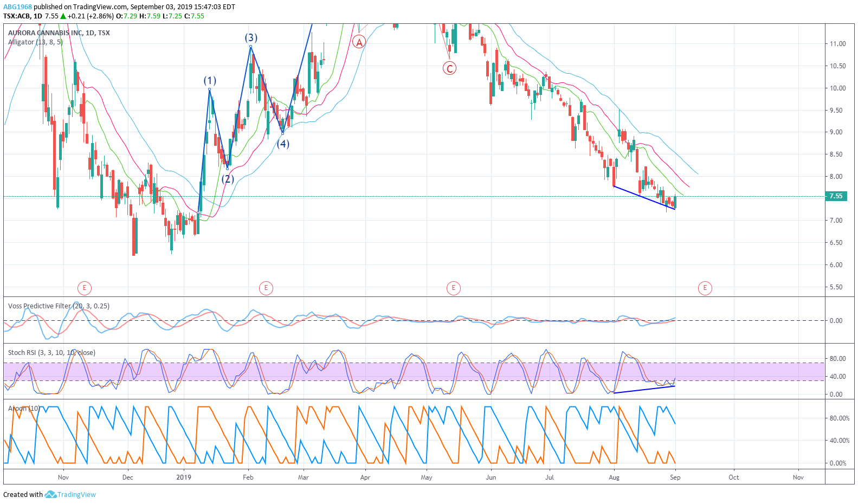Click the TSX:ACB symbol text in header
The image size is (858, 504).
(x=16, y=16)
